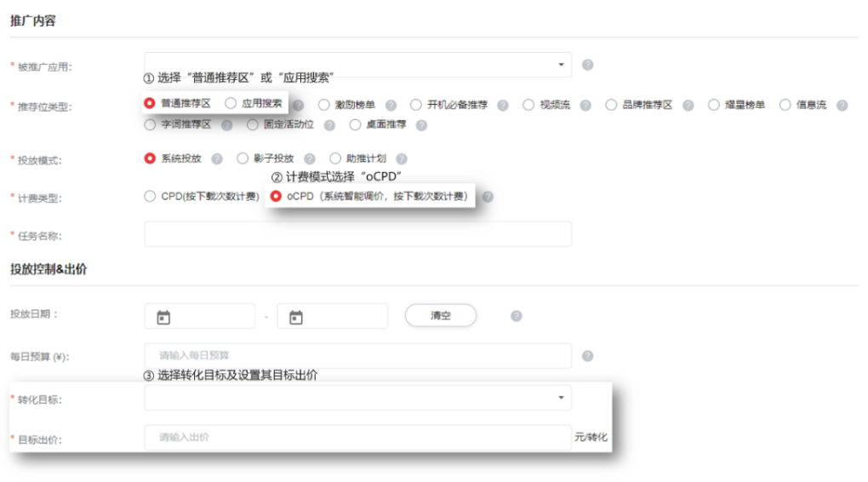868x482 pixels.
Task: Select 视频流 placement radio
Action: 528,105
